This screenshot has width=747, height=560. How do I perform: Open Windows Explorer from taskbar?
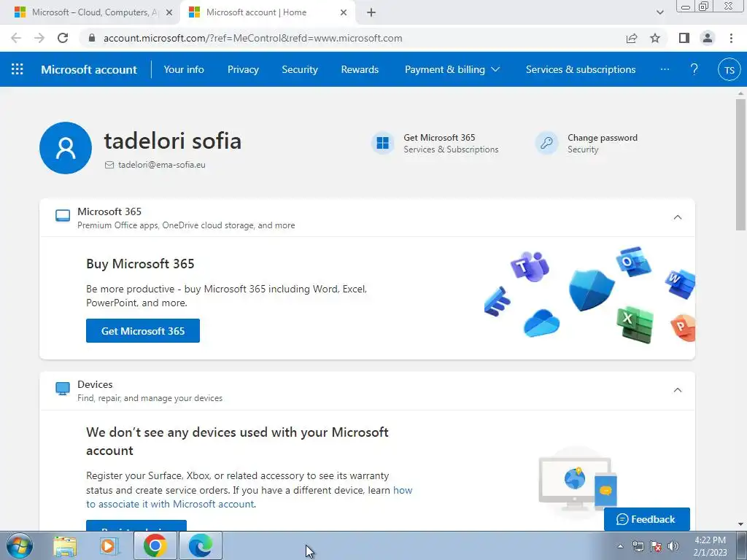[65, 545]
